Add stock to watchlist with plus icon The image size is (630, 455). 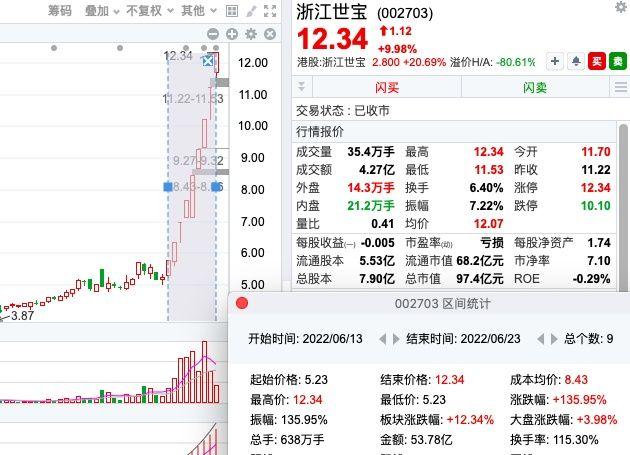coord(555,61)
